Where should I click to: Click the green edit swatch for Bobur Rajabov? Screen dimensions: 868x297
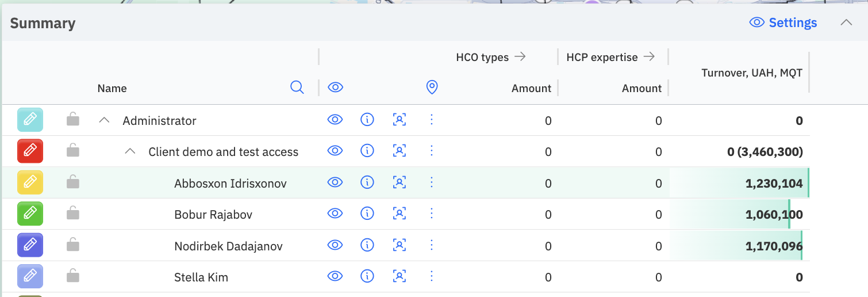[x=30, y=214]
